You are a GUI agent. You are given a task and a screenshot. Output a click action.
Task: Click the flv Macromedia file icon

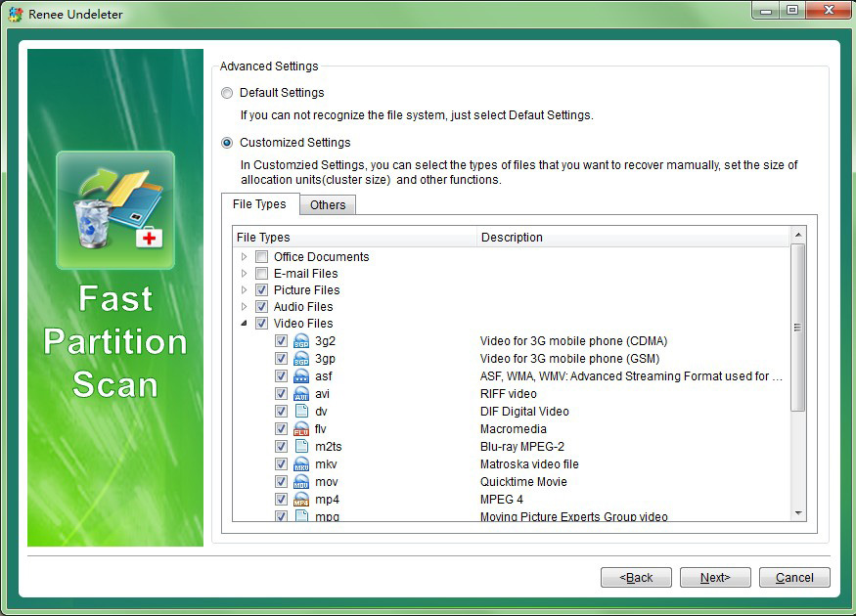tap(301, 429)
